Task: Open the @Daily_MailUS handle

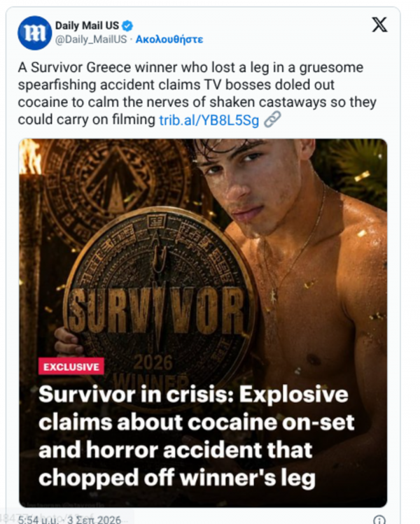Action: click(x=91, y=39)
